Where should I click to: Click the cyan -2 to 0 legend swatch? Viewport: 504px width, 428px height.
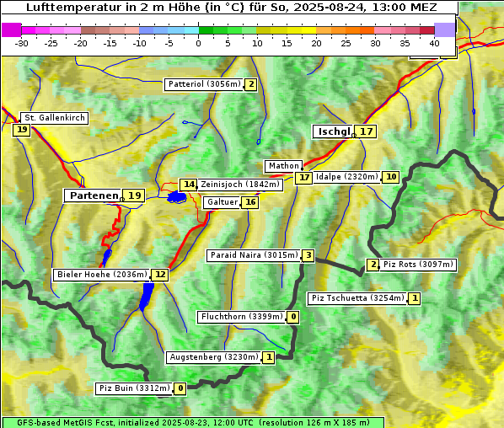pos(191,30)
